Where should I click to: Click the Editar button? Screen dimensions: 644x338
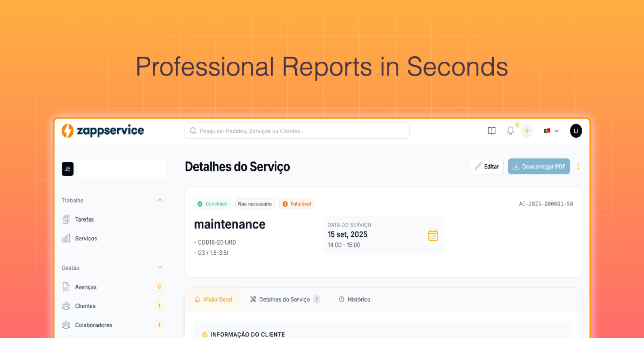tap(487, 166)
